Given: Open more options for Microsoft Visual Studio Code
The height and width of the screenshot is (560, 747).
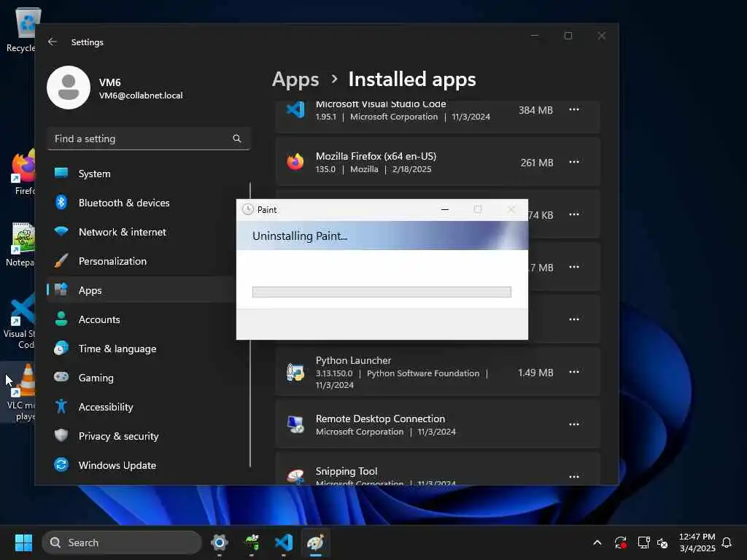Looking at the screenshot, I should coord(574,109).
